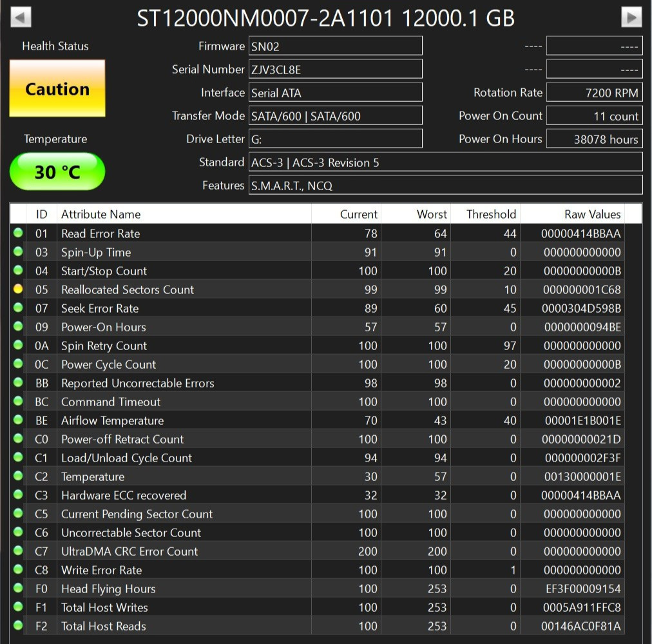The height and width of the screenshot is (644, 652).
Task: Click the green dot for UltraDMA CRC Error Count
Action: pyautogui.click(x=18, y=551)
